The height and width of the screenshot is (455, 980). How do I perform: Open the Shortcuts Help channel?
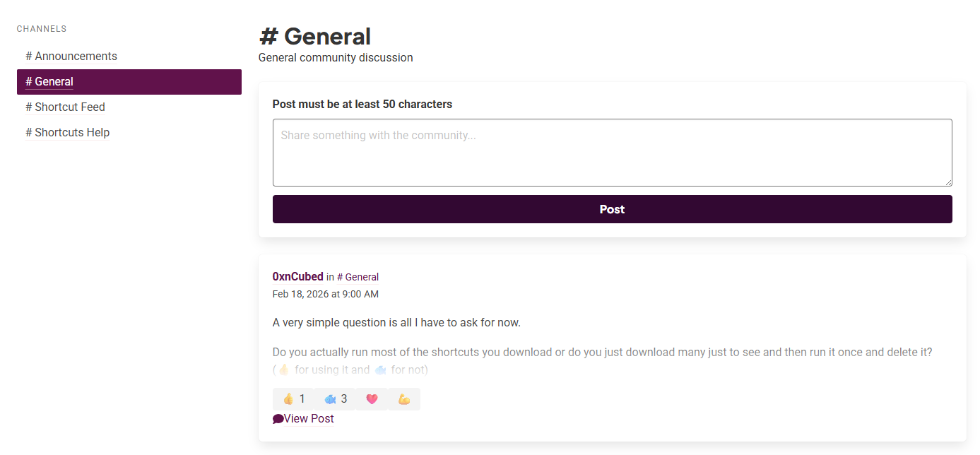tap(68, 133)
